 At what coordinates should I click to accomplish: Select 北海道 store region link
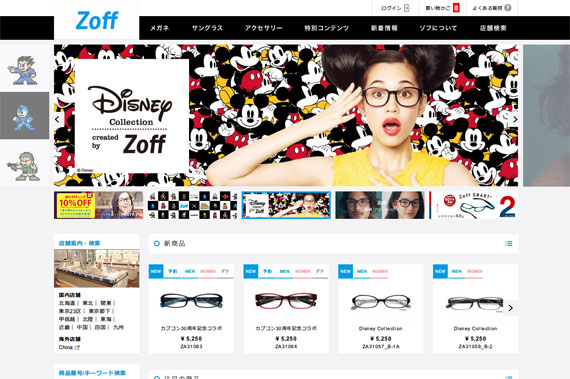pyautogui.click(x=67, y=303)
